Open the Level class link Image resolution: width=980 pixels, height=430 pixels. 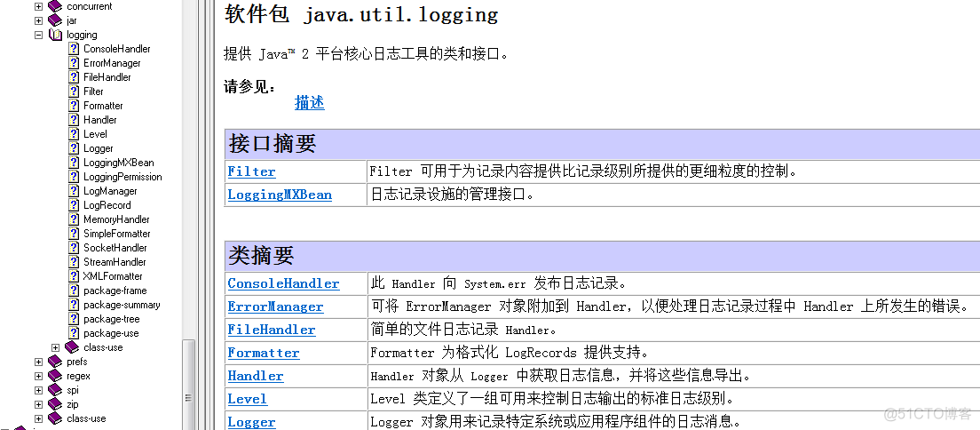247,399
